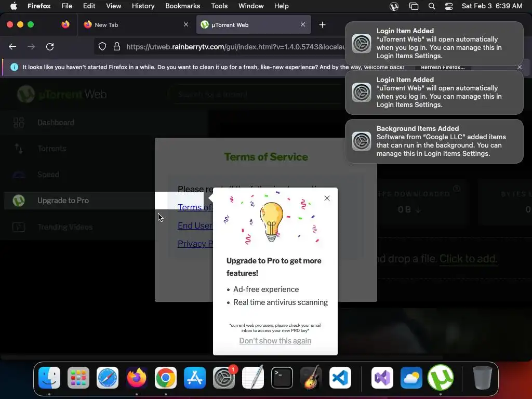Viewport: 532px width, 399px height.
Task: Click Don't show this again link
Action: click(275, 341)
